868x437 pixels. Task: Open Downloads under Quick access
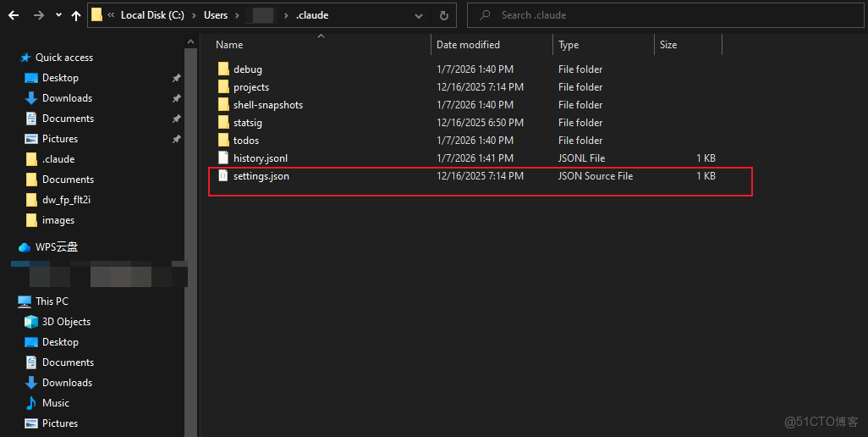click(67, 98)
